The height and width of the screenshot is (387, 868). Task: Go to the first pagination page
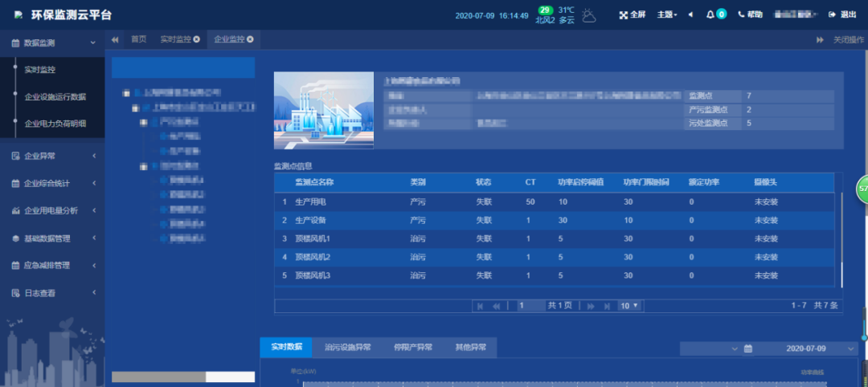pyautogui.click(x=480, y=306)
